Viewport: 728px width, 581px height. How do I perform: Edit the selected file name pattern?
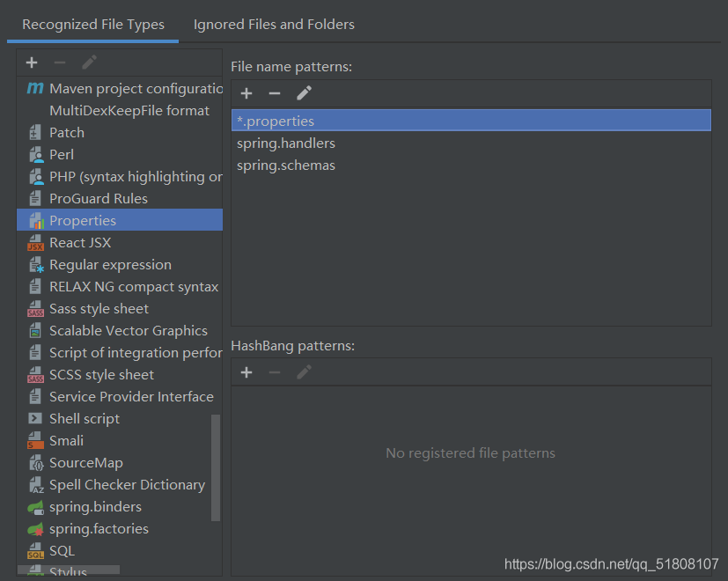pyautogui.click(x=304, y=93)
